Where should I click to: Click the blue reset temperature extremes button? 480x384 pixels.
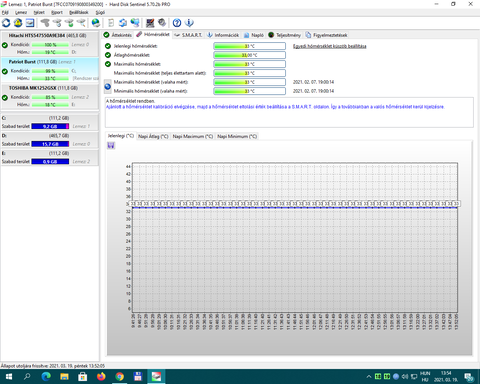pyautogui.click(x=108, y=87)
